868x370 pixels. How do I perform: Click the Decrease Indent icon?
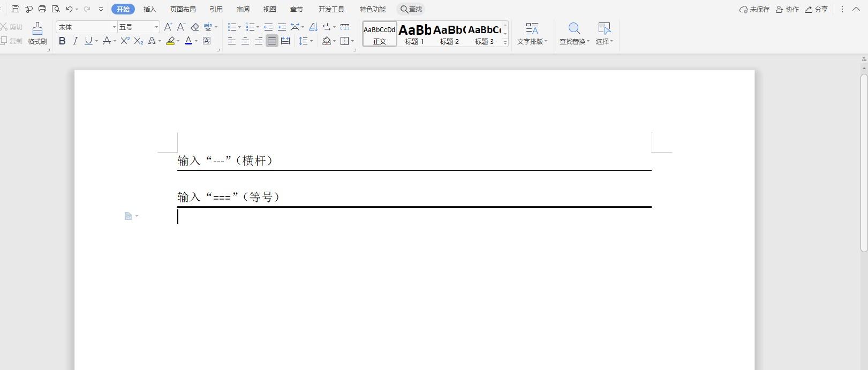pos(268,27)
